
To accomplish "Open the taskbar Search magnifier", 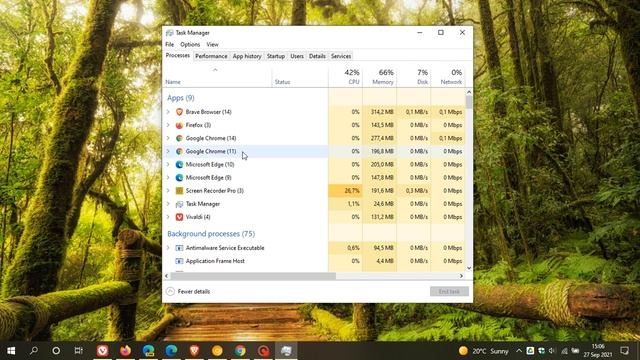I will tap(34, 351).
